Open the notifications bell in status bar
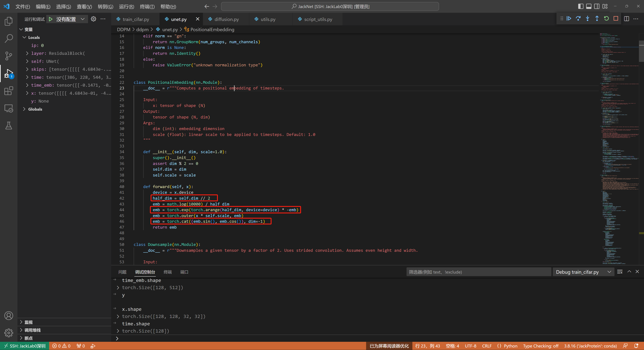Viewport: 644px width, 350px height. (x=636, y=346)
